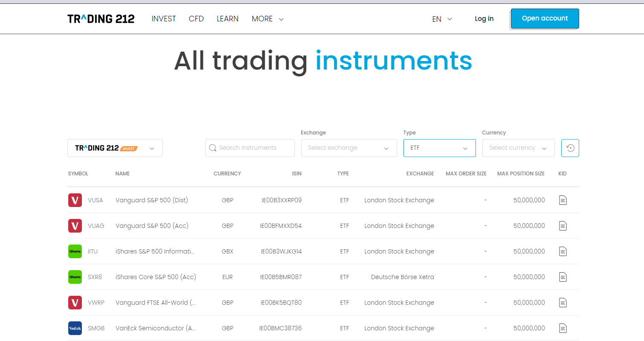Expand the MORE navigation menu
Image resolution: width=644 pixels, height=341 pixels.
tap(267, 19)
